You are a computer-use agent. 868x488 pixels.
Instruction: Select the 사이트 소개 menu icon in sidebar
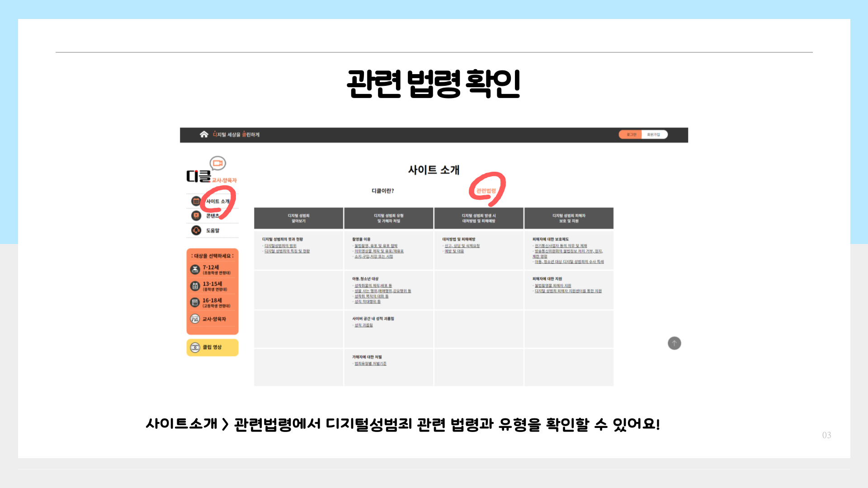click(195, 201)
